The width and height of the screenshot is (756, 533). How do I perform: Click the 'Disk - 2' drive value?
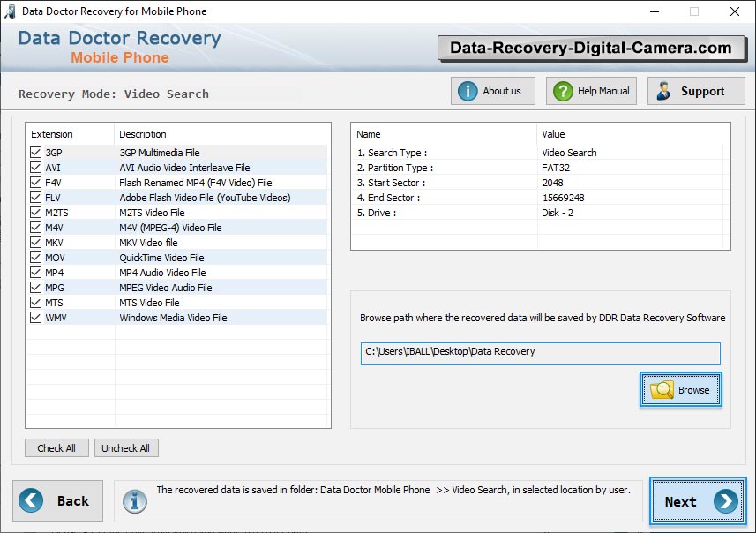(558, 213)
